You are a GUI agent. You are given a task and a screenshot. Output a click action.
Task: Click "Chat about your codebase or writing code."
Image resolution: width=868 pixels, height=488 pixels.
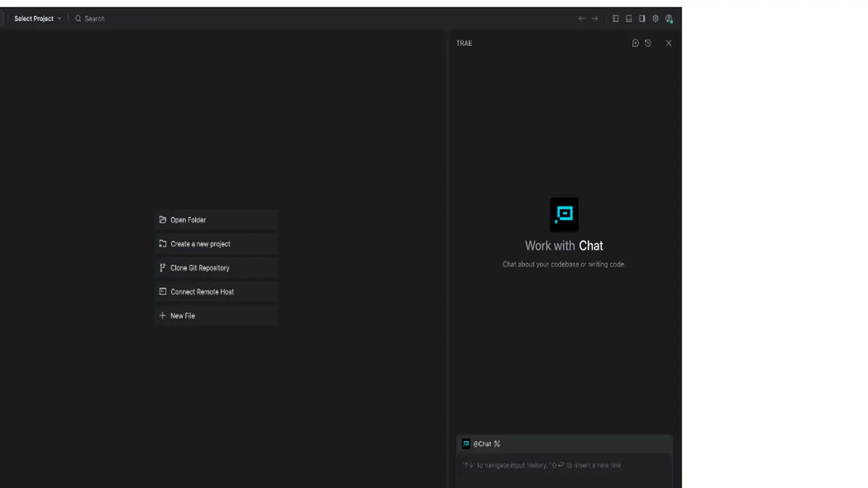click(564, 264)
